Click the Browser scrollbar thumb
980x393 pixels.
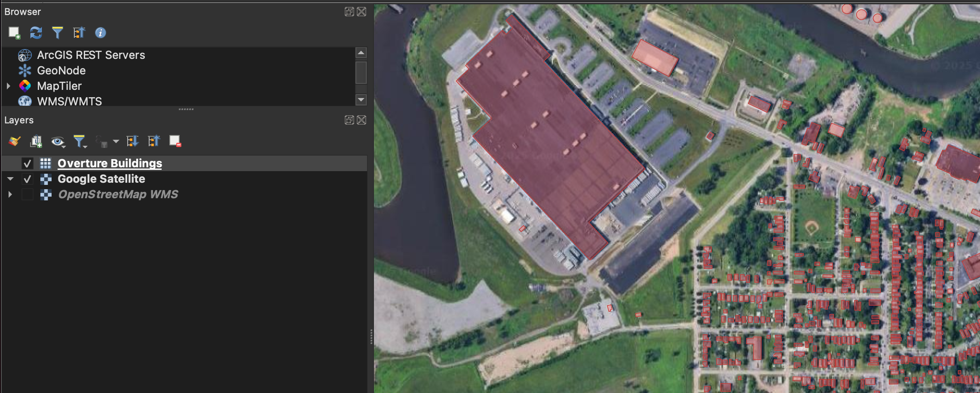(361, 73)
